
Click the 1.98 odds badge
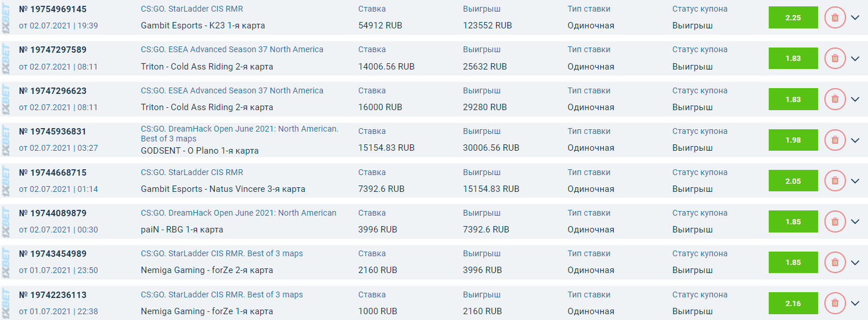coord(793,140)
